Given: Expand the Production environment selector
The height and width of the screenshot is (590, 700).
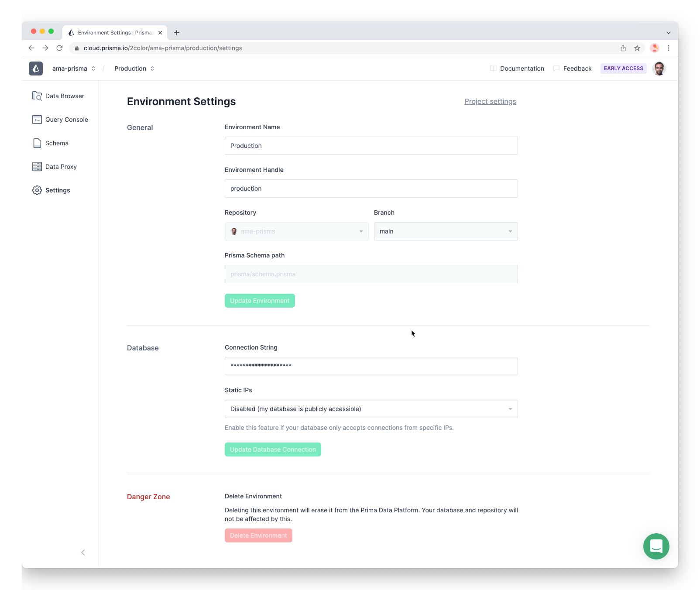Looking at the screenshot, I should [x=133, y=69].
